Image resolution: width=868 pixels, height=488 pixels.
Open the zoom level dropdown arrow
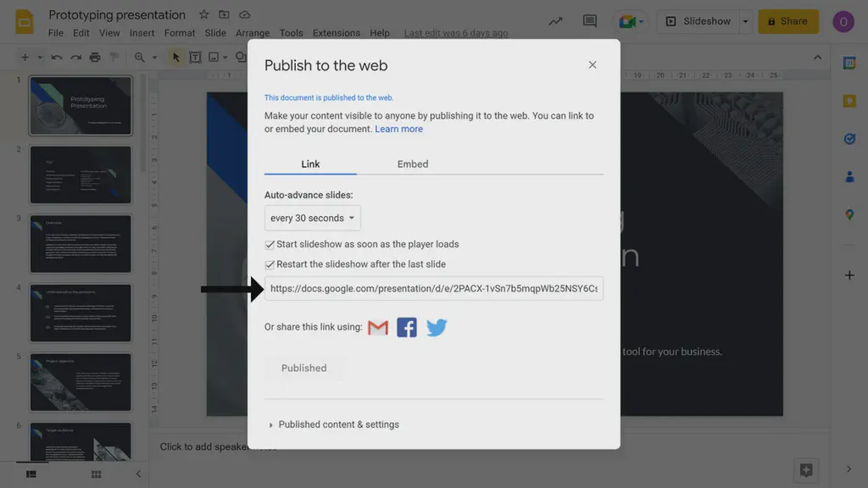point(155,57)
